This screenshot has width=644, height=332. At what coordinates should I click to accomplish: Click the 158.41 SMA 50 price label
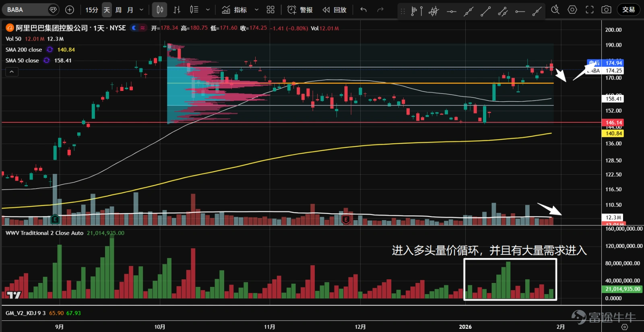[613, 99]
